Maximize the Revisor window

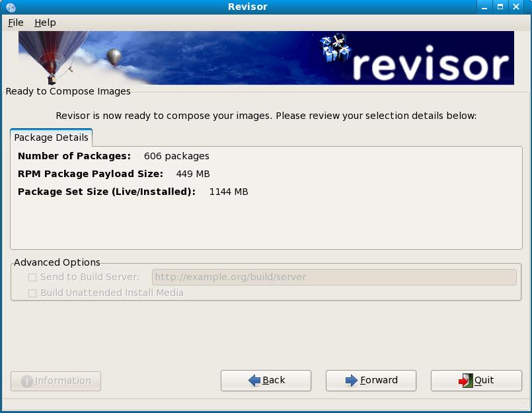click(x=500, y=7)
